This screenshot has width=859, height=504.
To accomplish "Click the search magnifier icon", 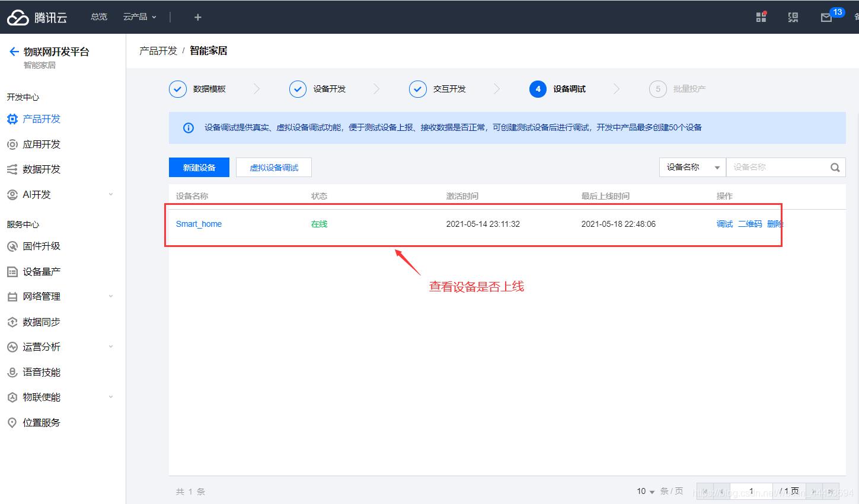I will (x=835, y=168).
